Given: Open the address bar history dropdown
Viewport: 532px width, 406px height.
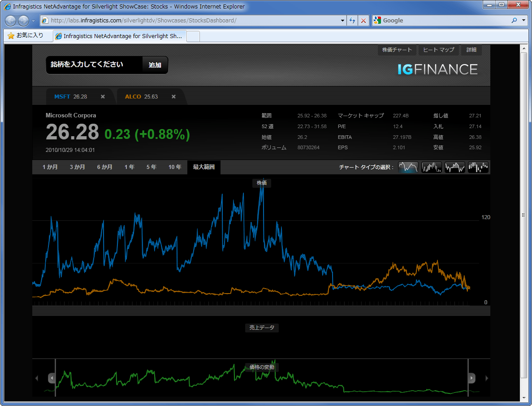Looking at the screenshot, I should pos(343,21).
